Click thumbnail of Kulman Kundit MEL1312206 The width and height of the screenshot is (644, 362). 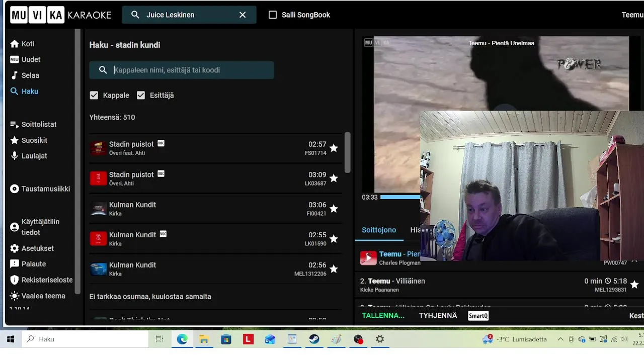(98, 269)
